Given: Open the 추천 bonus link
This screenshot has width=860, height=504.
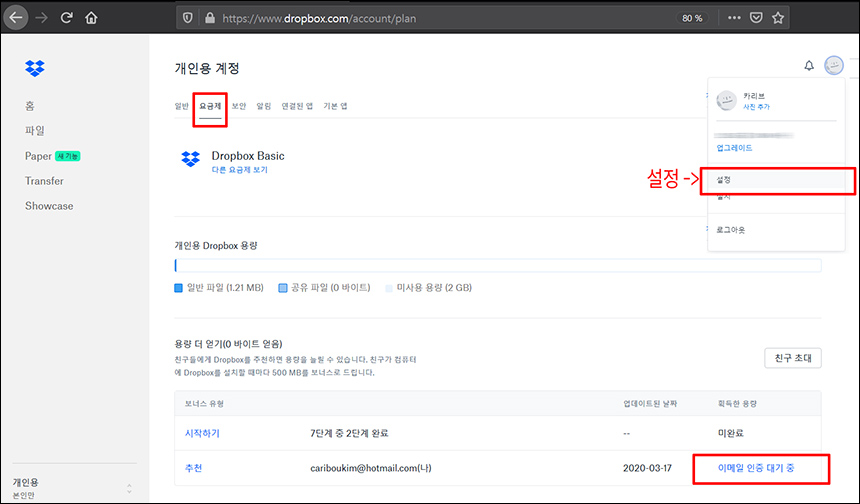Looking at the screenshot, I should coord(194,468).
